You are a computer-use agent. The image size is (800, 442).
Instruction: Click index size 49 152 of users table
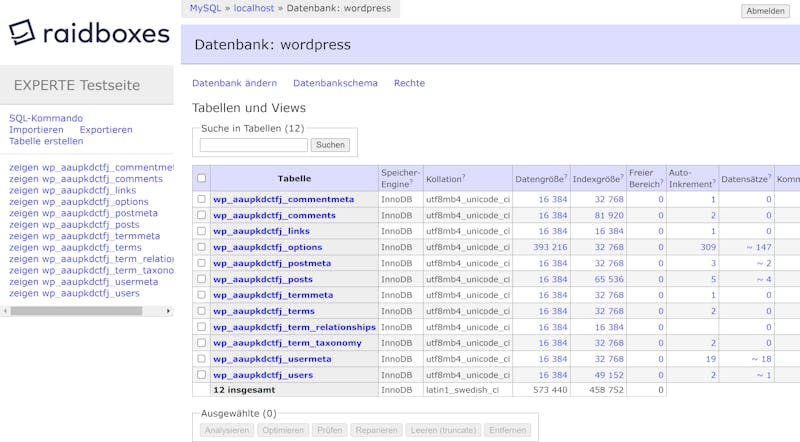click(x=609, y=375)
